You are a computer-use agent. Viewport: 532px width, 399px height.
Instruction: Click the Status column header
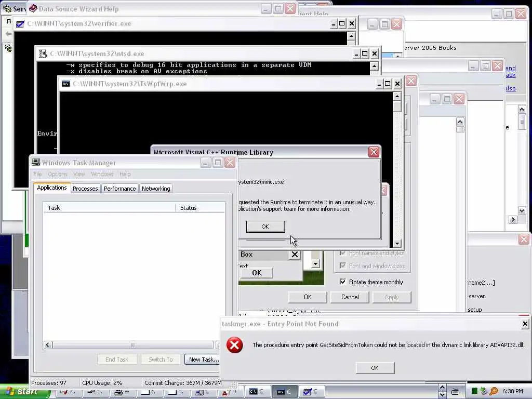click(x=200, y=208)
